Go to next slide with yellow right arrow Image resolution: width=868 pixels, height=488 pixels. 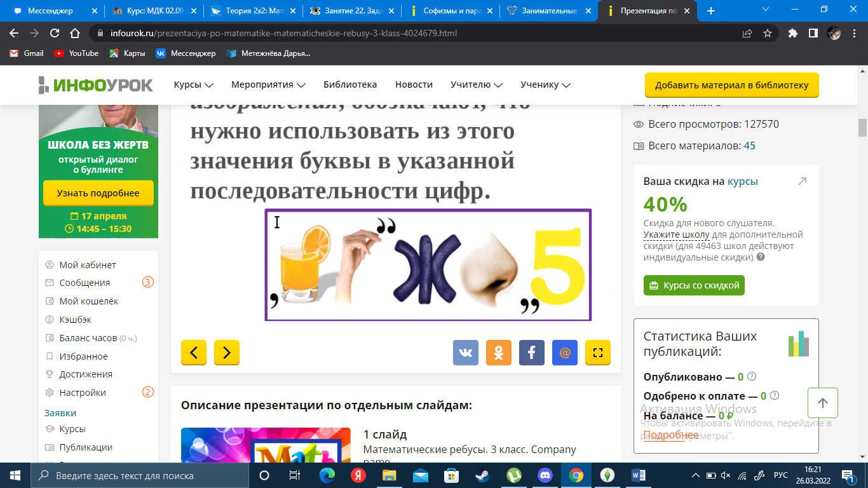227,353
